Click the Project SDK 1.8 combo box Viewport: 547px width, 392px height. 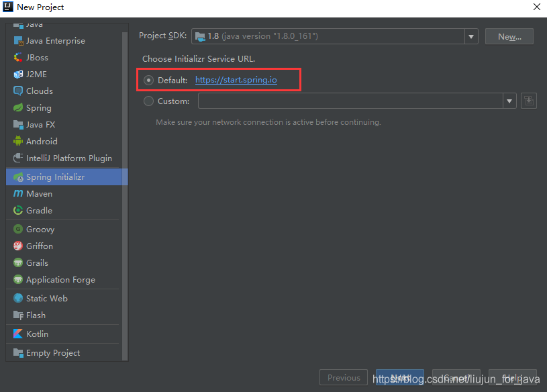click(x=334, y=36)
